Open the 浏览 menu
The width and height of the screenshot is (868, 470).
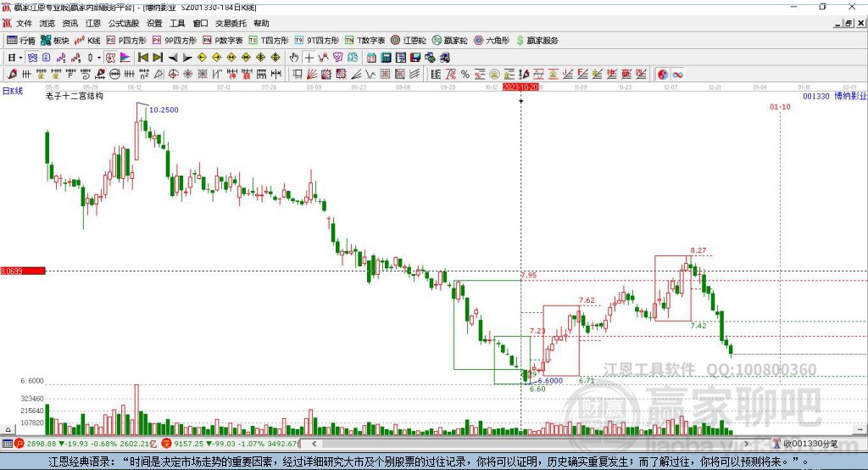pos(47,23)
